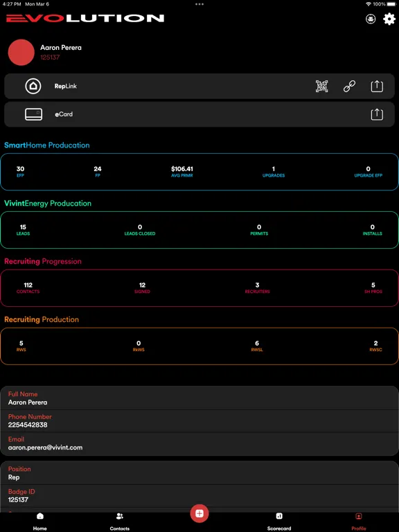Tap the red profile avatar
Viewport: 399px width, 532px height.
click(21, 52)
